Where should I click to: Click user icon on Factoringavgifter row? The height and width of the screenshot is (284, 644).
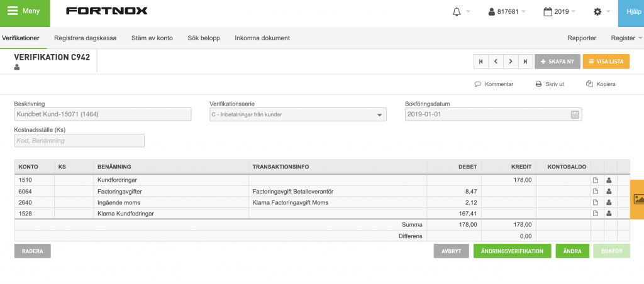pos(609,191)
